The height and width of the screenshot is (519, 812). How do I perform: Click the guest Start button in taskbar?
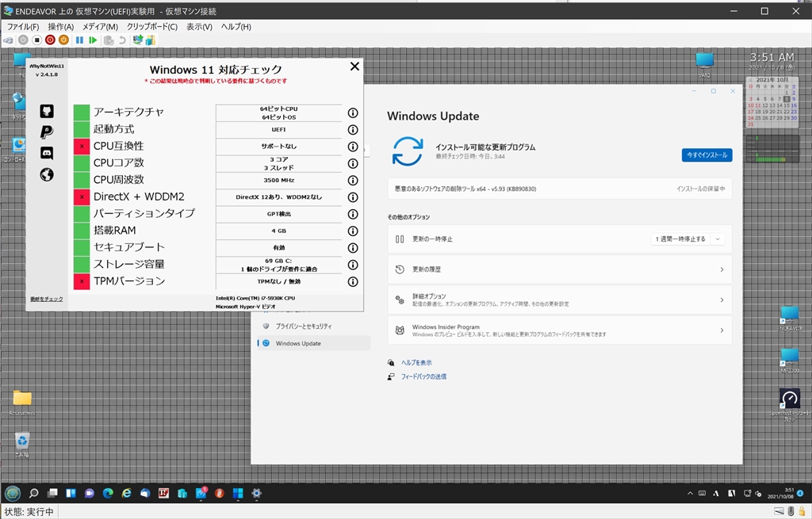[13, 493]
